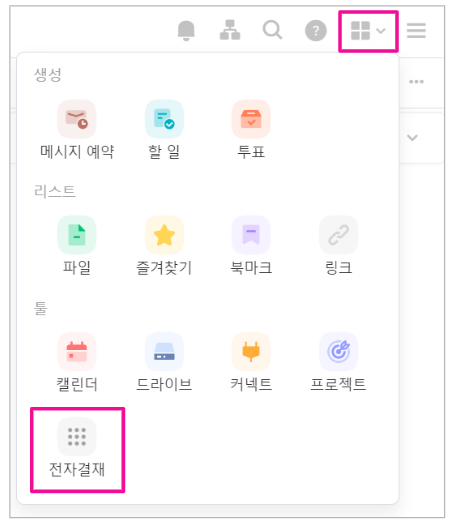The height and width of the screenshot is (525, 451).
Task: Open the organization chart icon
Action: pos(230,30)
